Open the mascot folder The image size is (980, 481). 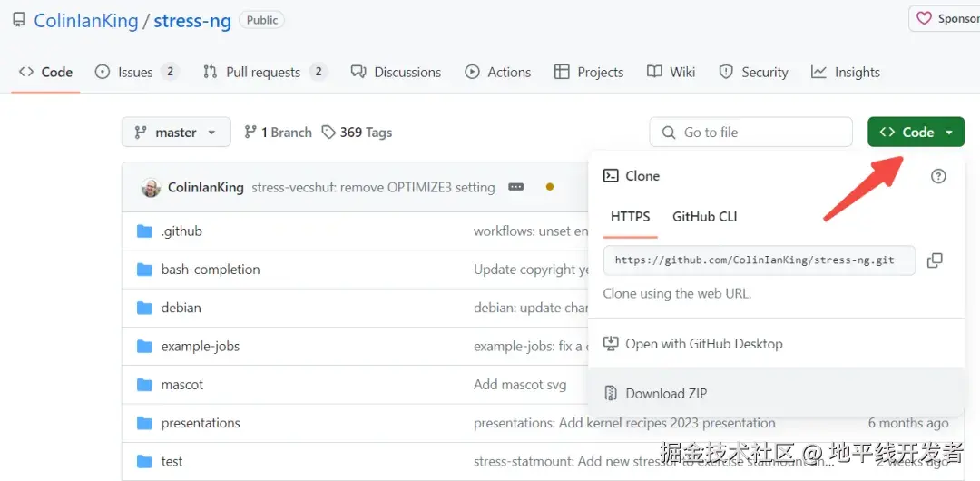pyautogui.click(x=181, y=384)
